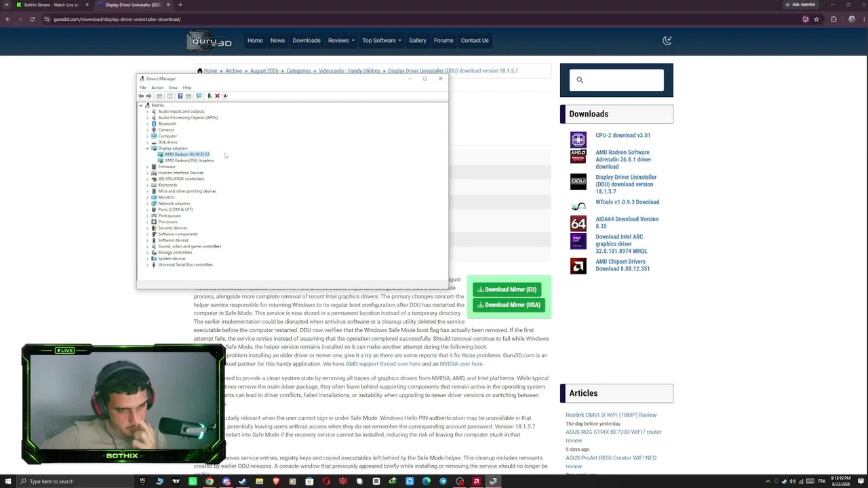Click the magnifier icon in site search box
868x488 pixels.
(580, 80)
